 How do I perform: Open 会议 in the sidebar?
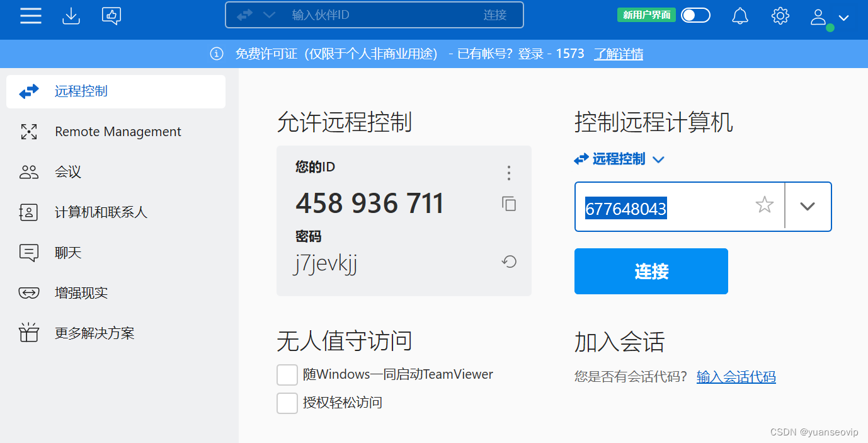116,172
